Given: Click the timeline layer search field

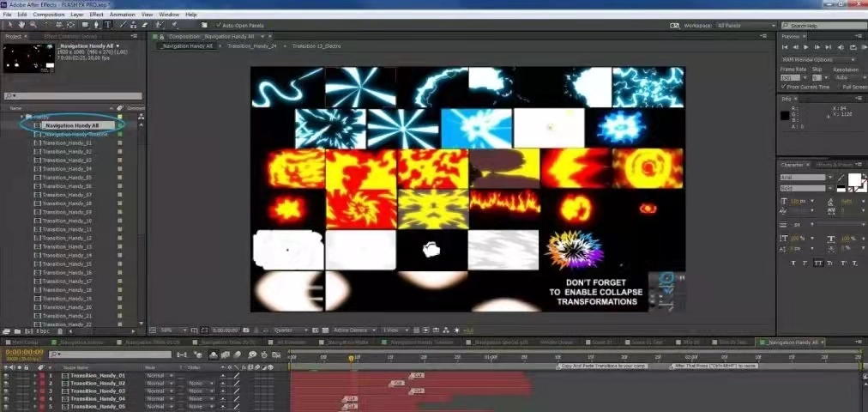Looking at the screenshot, I should pyautogui.click(x=110, y=354).
